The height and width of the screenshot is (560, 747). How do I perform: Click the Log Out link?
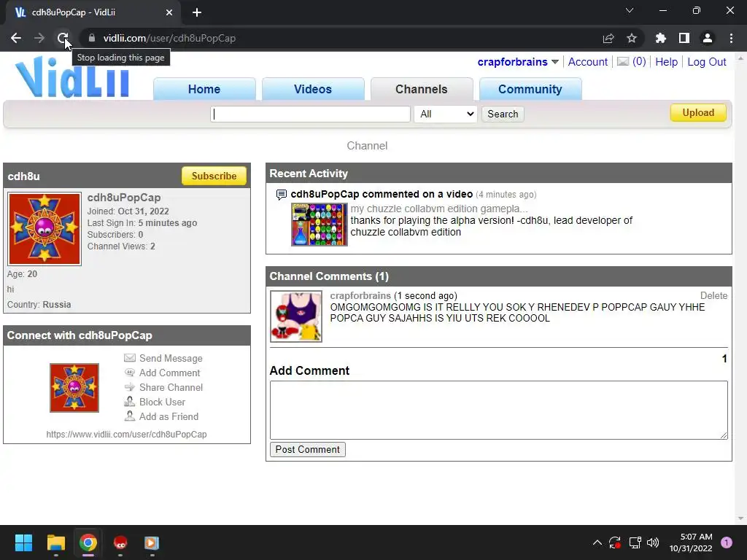pyautogui.click(x=706, y=62)
